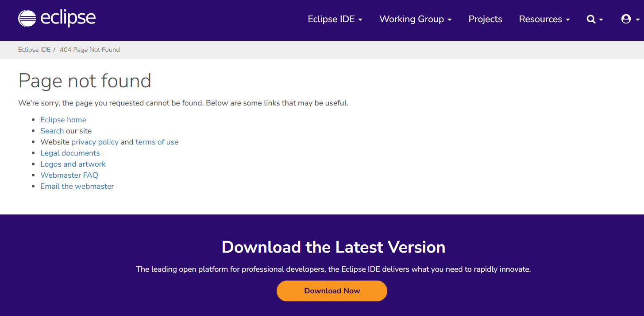The width and height of the screenshot is (644, 316).
Task: Expand the Resources dropdown menu
Action: tap(544, 19)
